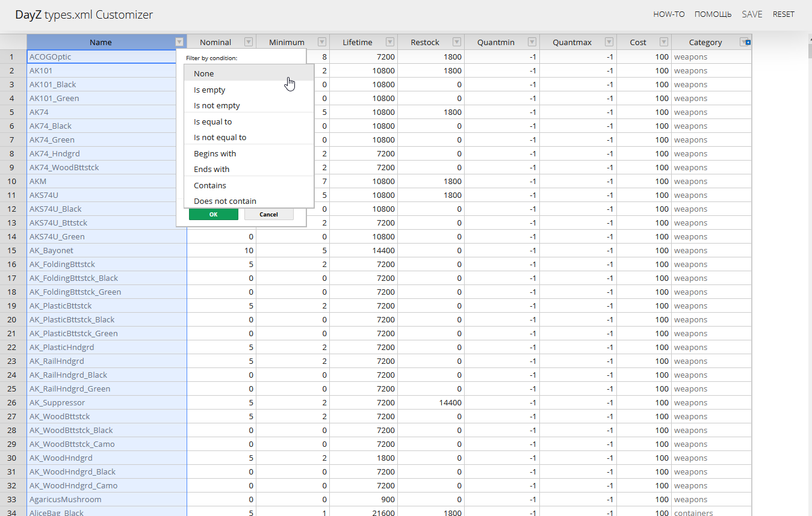
Task: Open the Nominal column filter dropdown
Action: click(x=249, y=42)
